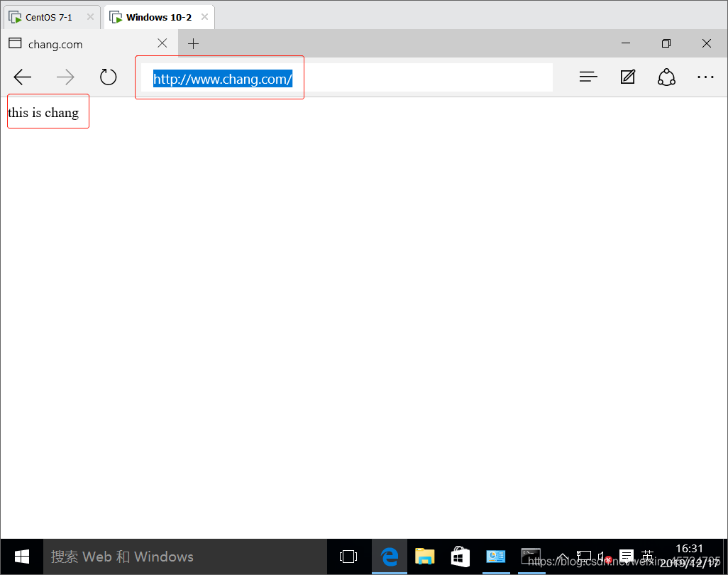Open the command prompt taskbar app
Image resolution: width=728 pixels, height=575 pixels.
(x=531, y=557)
